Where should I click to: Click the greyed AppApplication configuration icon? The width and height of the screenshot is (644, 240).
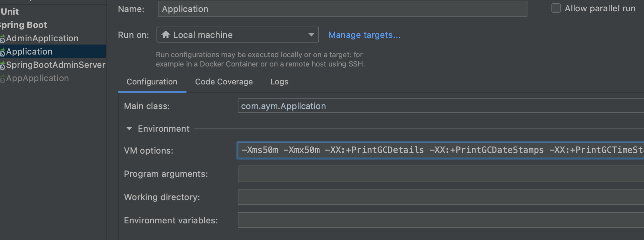coord(2,79)
